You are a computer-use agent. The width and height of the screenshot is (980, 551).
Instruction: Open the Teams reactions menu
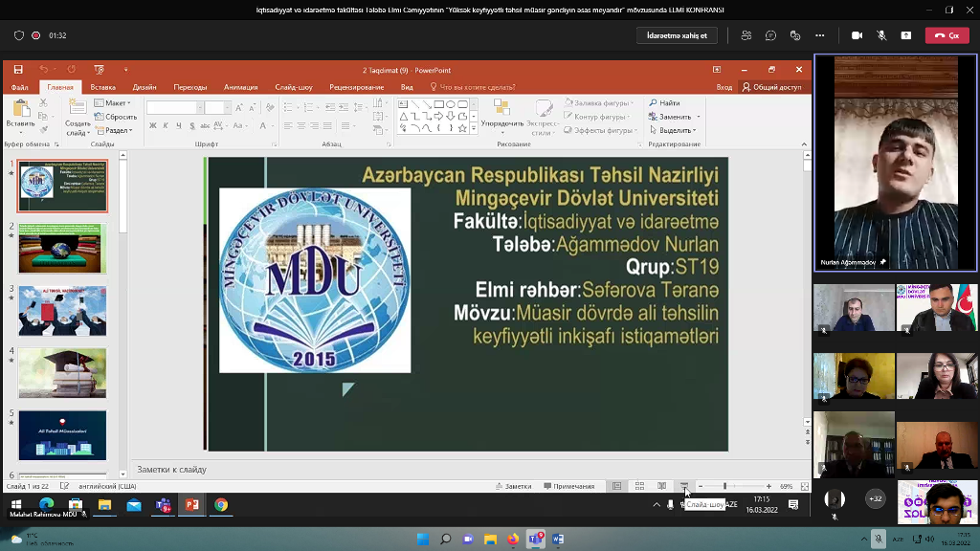pyautogui.click(x=795, y=35)
